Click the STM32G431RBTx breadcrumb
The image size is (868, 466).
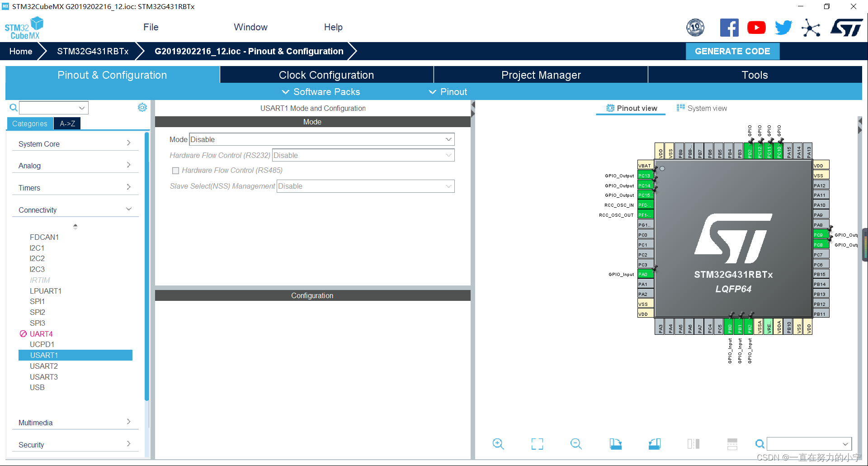[93, 51]
